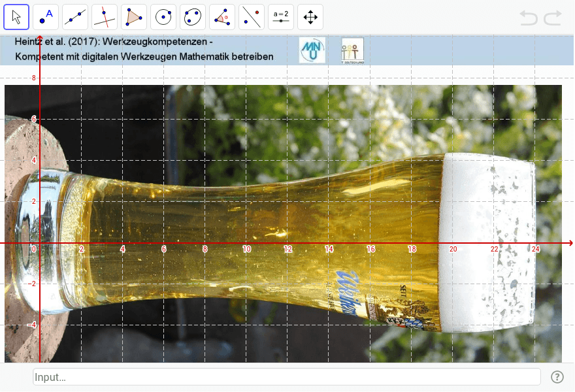Click y-axis label −4
Screen dimensions: 575x392
[x=32, y=325]
